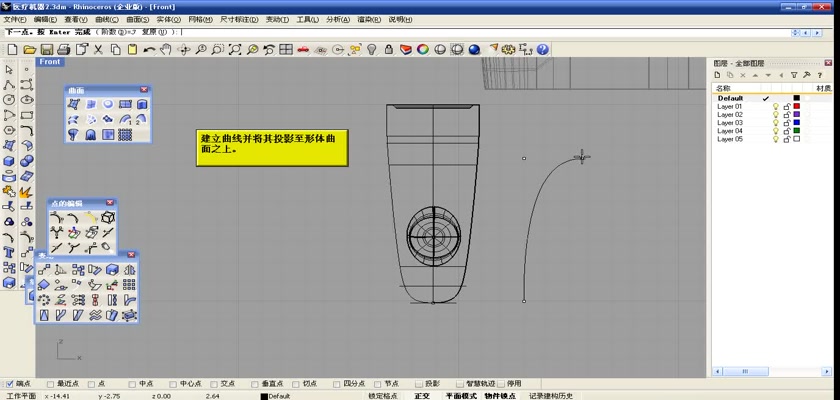The image size is (840, 400).
Task: Click the Save file icon in toolbar
Action: 45,49
